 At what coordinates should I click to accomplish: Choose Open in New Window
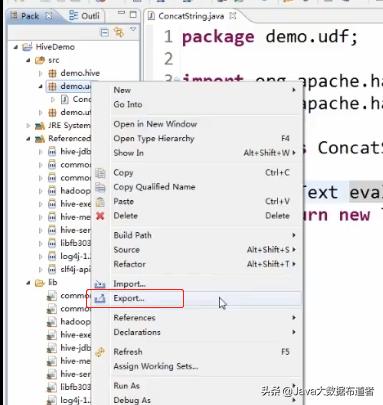tap(198, 124)
